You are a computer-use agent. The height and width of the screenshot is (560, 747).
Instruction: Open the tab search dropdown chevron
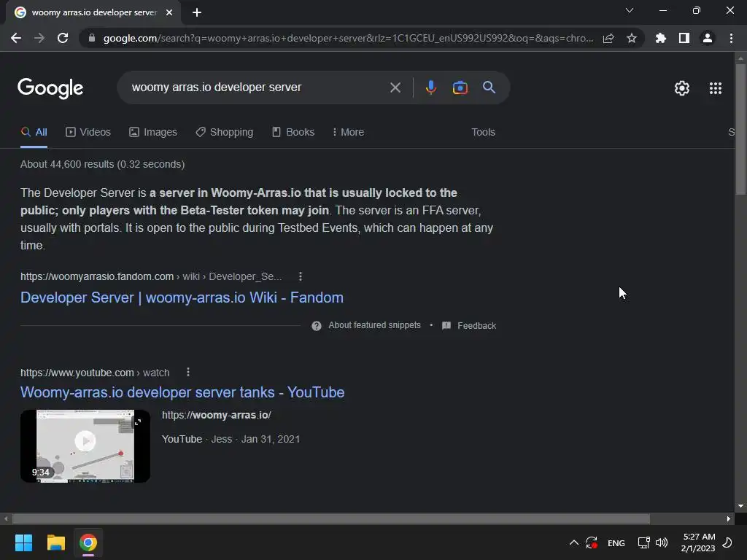(630, 10)
